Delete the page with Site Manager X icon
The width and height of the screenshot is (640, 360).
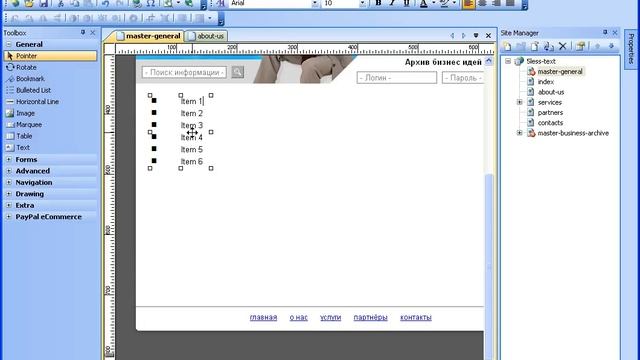(x=562, y=46)
